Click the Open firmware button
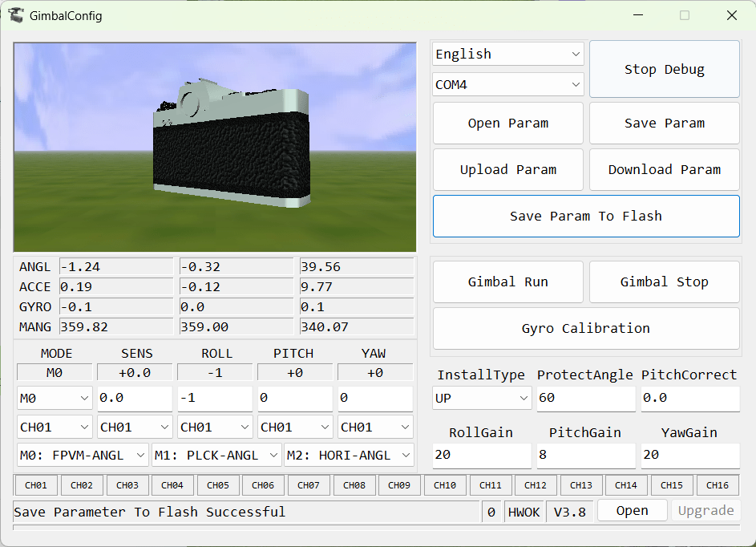The height and width of the screenshot is (547, 756). point(632,510)
